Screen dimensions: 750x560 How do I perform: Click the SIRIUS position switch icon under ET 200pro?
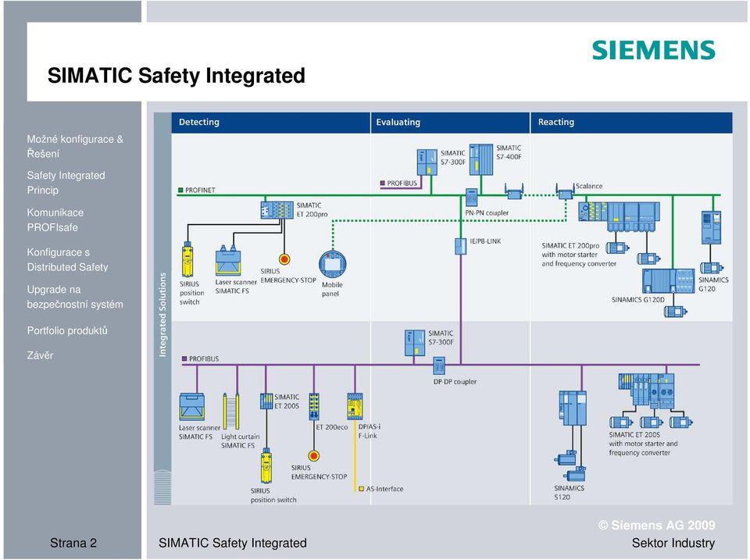point(187,259)
